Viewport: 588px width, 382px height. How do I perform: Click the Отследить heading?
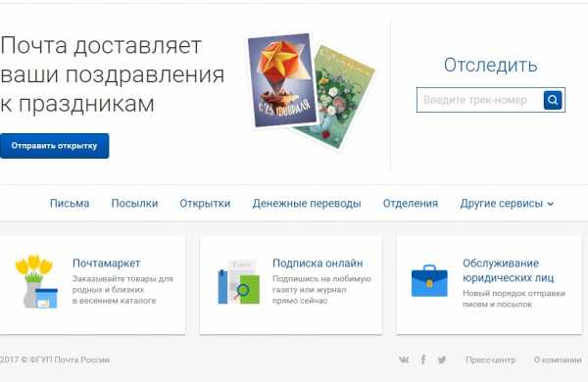[491, 65]
